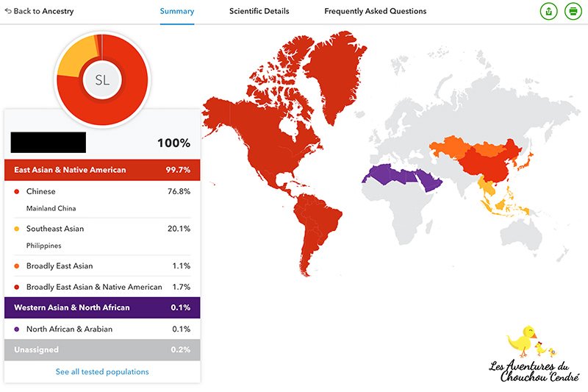Click Greenland on the world map
Screen dimensions: 588x392
(334, 73)
